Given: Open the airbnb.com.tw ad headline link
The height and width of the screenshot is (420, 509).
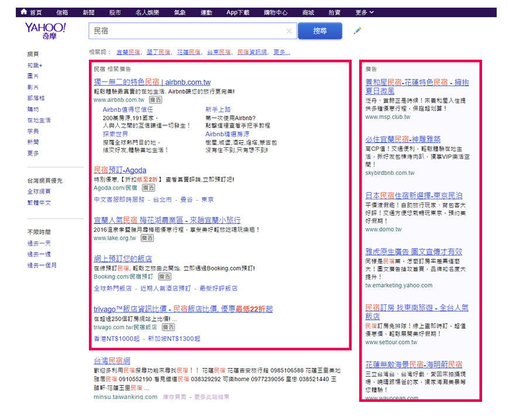Looking at the screenshot, I should (152, 82).
